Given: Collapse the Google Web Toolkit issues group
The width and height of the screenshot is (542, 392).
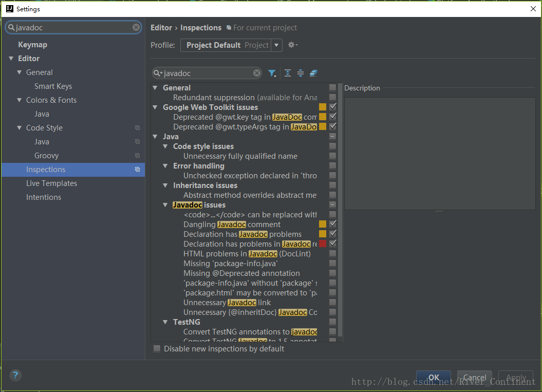Looking at the screenshot, I should coord(155,107).
